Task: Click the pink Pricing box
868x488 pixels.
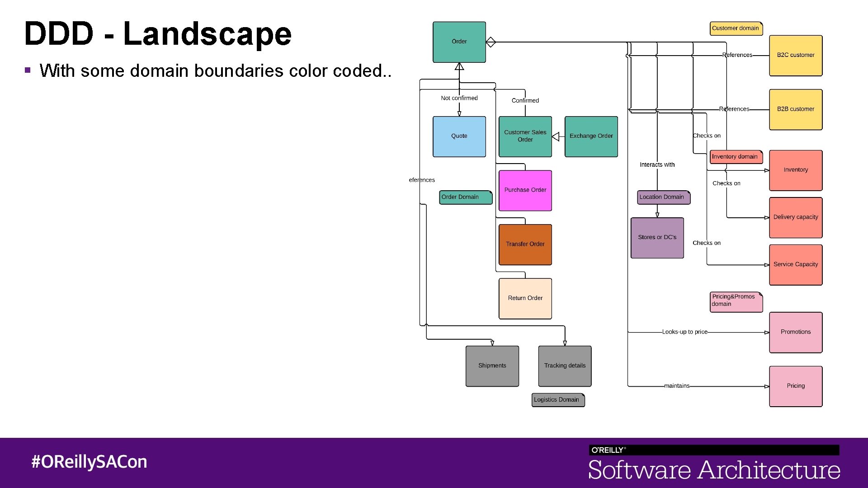Action: [x=796, y=386]
